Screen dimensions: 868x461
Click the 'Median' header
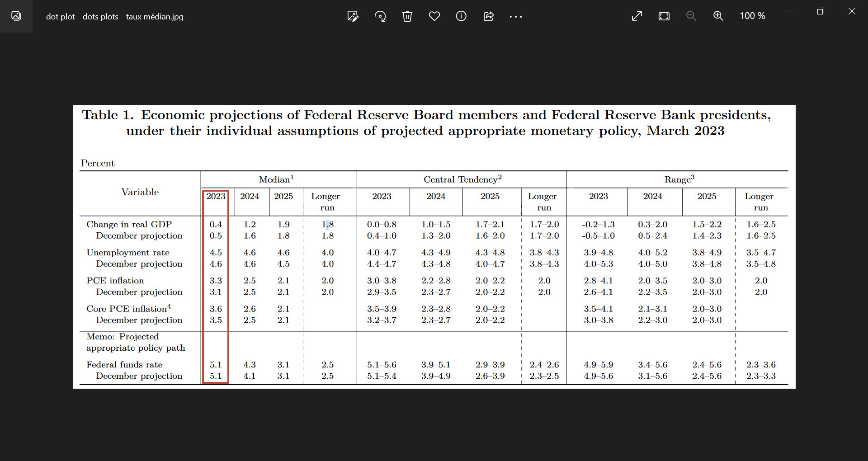click(x=276, y=179)
